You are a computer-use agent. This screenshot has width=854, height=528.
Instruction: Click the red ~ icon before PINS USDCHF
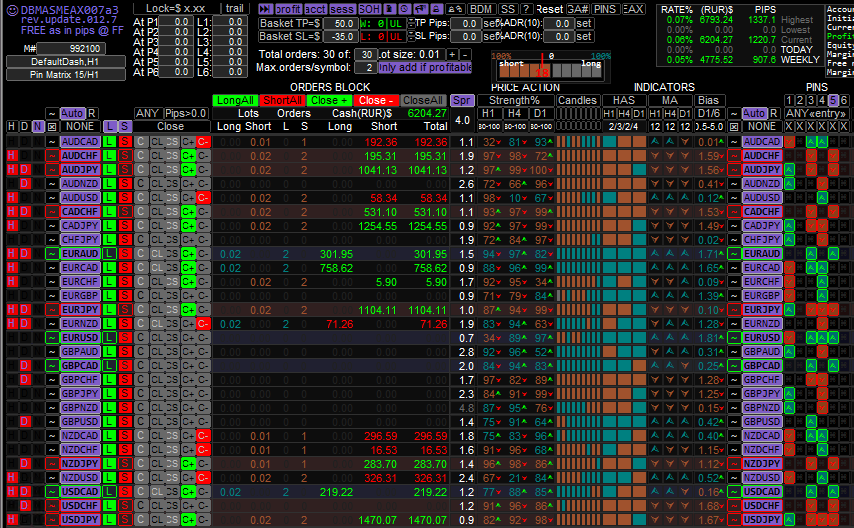(x=734, y=505)
